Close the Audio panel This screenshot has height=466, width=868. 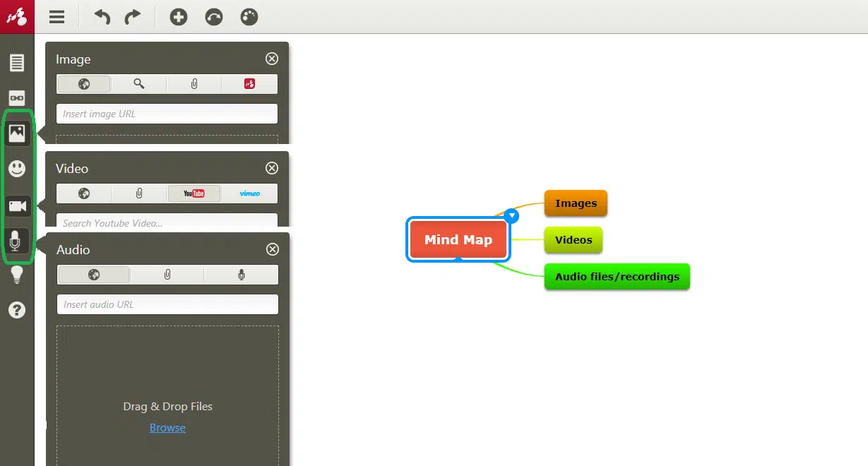click(272, 249)
